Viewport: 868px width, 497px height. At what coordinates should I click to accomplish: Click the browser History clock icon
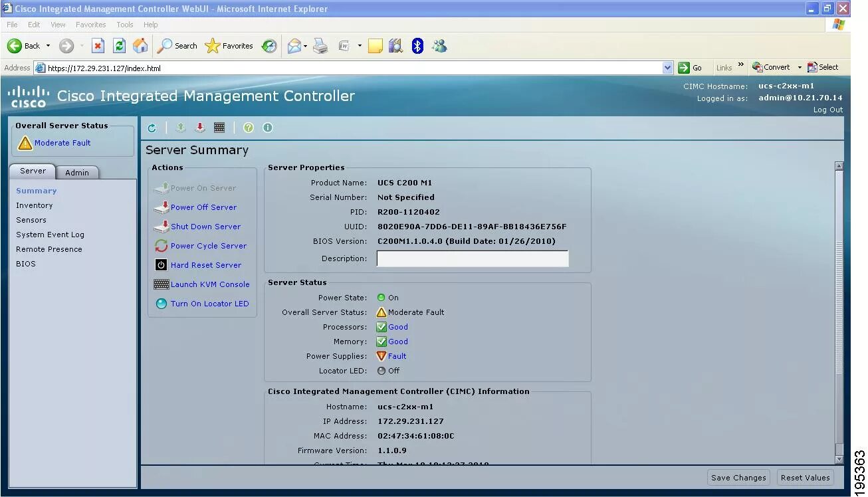tap(269, 46)
